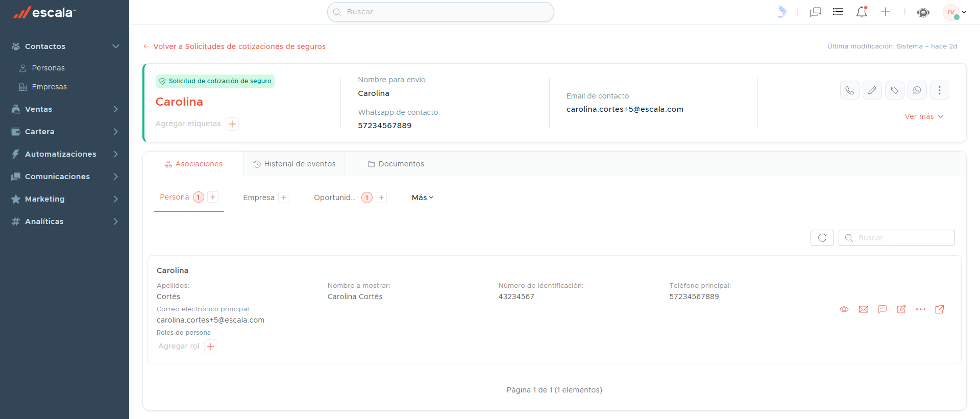Click the email carolina.cortes+5@escala.com in header
The image size is (980, 419).
[625, 109]
